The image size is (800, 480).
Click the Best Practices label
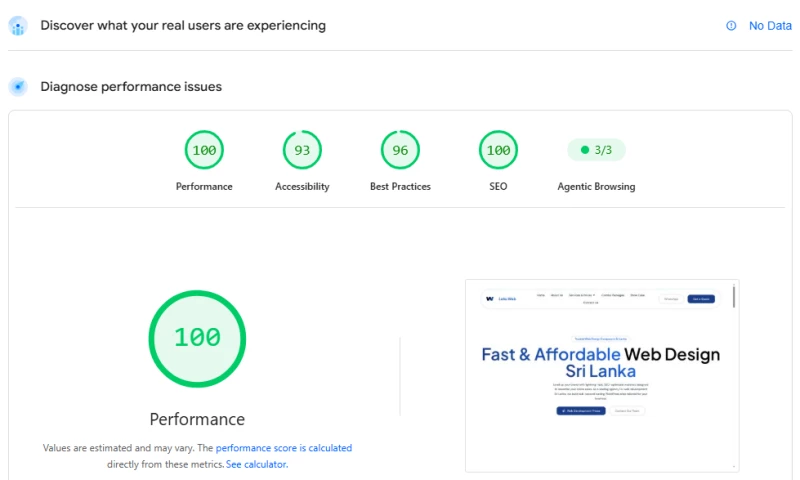pos(400,187)
